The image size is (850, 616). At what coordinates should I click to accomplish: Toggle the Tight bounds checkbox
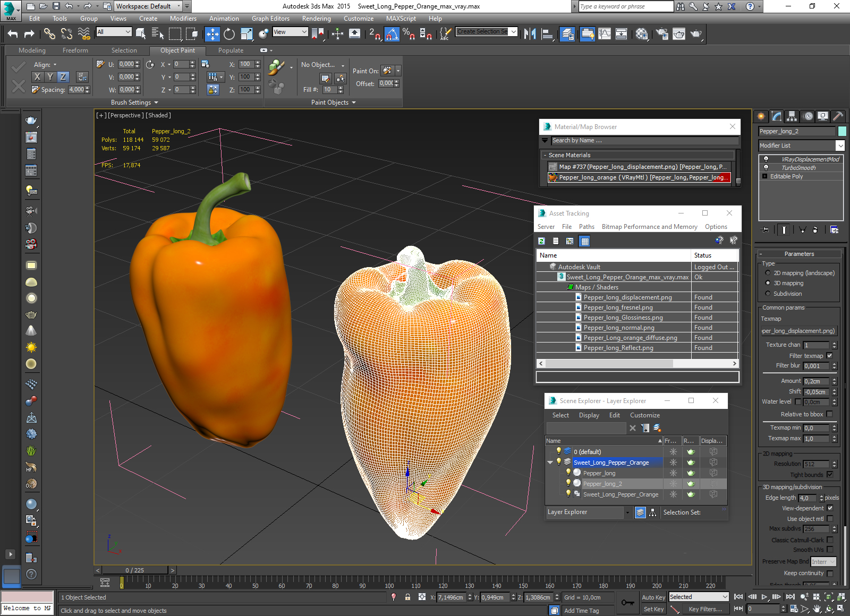pos(830,475)
